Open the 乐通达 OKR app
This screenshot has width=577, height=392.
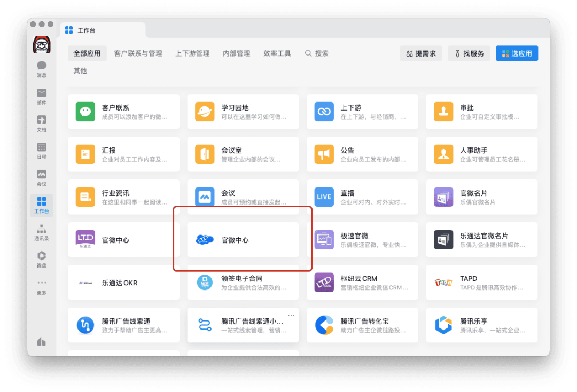123,283
